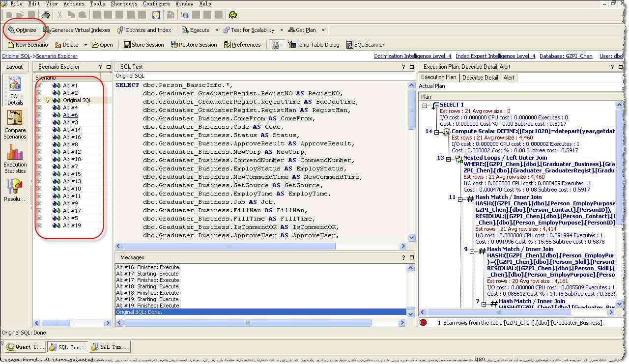Viewport: 629px width, 364px height.
Task: Open the Quest C... taskbar button
Action: point(26,347)
